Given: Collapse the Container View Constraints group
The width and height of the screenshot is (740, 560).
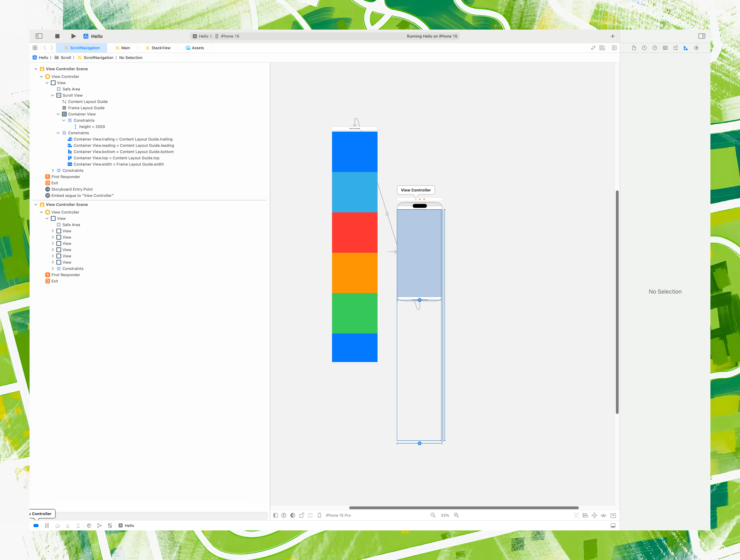Looking at the screenshot, I should tap(64, 120).
